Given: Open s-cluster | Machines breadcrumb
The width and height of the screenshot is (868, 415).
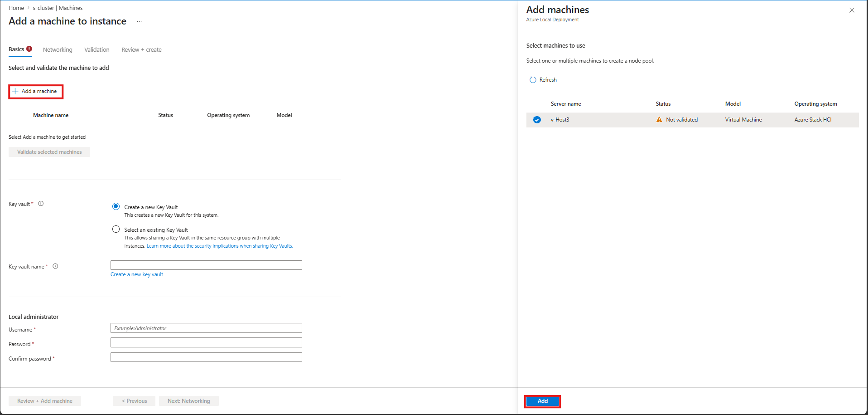Looking at the screenshot, I should (58, 8).
